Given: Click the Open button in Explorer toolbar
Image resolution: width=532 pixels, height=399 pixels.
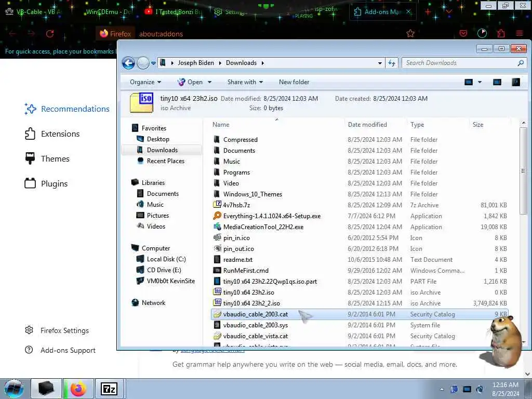Looking at the screenshot, I should (x=190, y=82).
